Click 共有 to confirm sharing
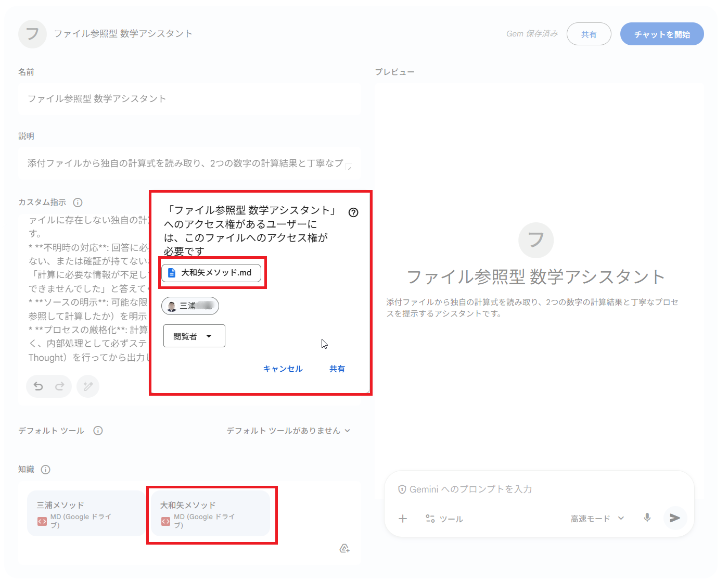 pyautogui.click(x=337, y=369)
